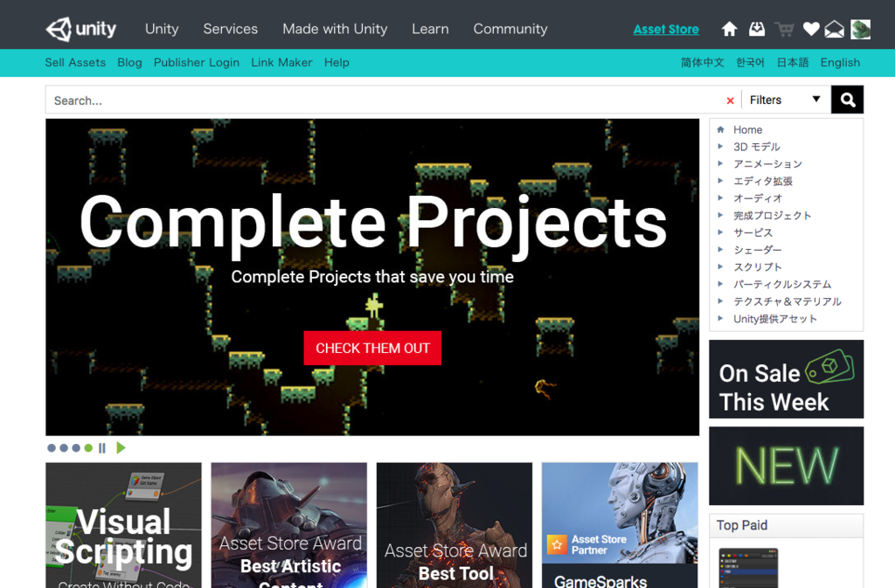Screen dimensions: 895x588
Task: Play the banner slideshow
Action: pos(121,447)
